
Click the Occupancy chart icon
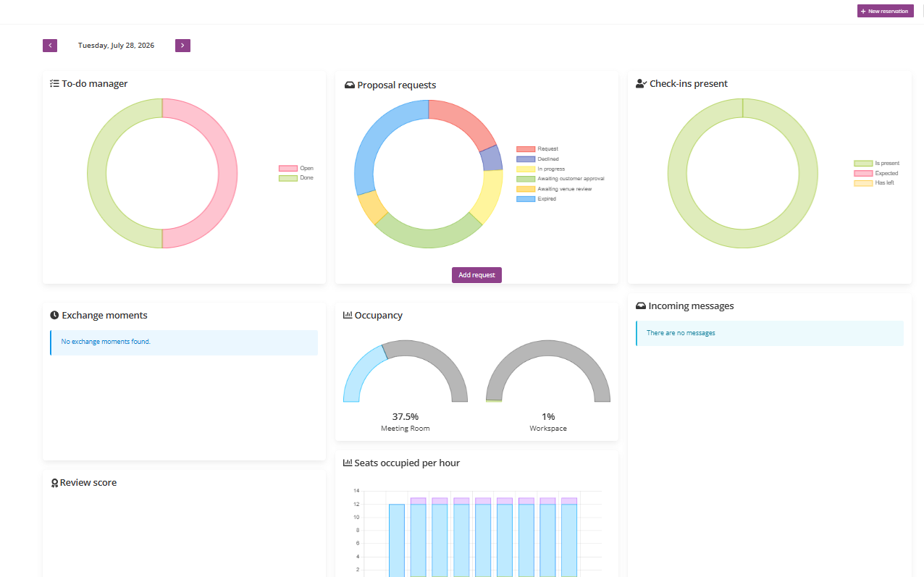348,316
